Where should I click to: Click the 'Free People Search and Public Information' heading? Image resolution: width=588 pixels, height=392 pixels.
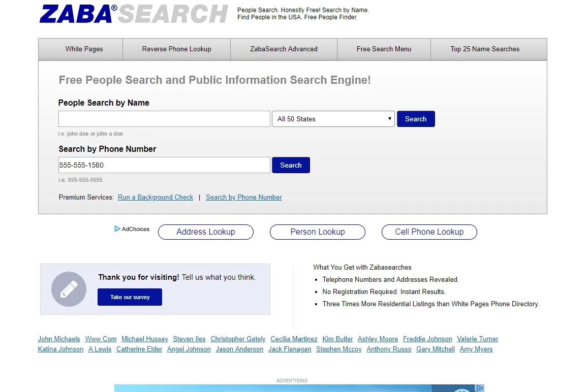point(214,80)
